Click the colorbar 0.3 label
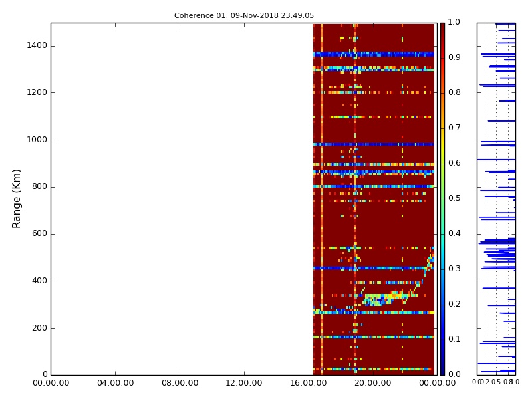The width and height of the screenshot is (532, 399). tap(454, 269)
